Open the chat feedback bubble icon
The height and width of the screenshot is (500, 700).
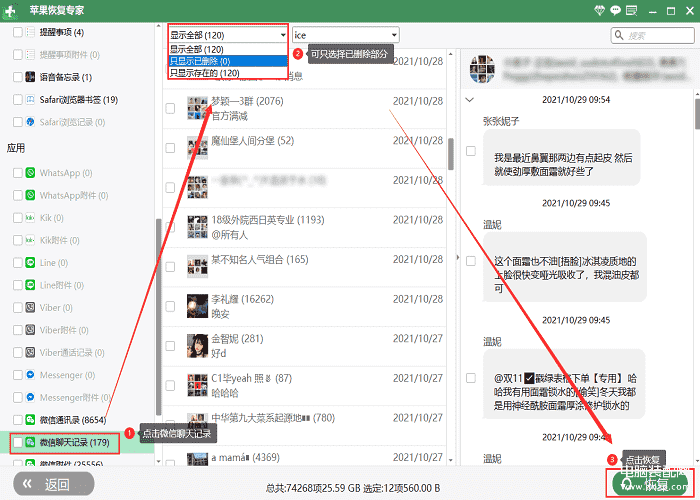pos(616,10)
